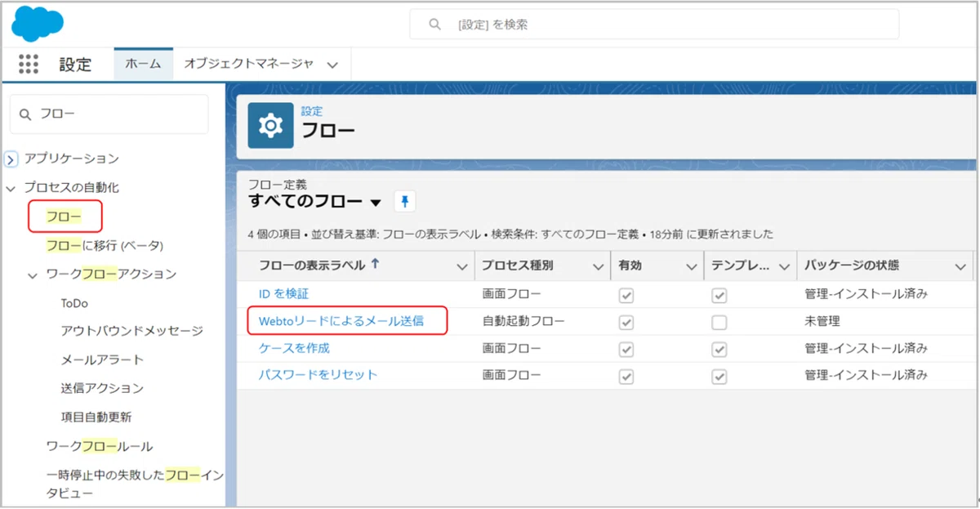Open 一時停止中の失敗したフローインタビュー item
This screenshot has height=509, width=980.
(x=135, y=484)
